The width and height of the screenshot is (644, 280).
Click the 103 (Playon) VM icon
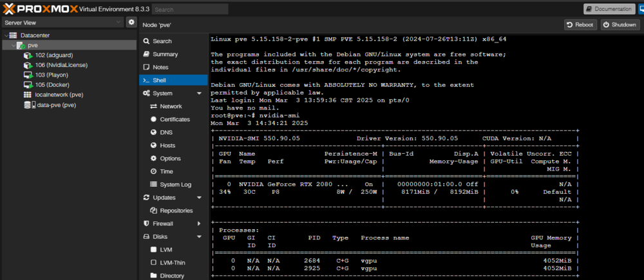[28, 75]
